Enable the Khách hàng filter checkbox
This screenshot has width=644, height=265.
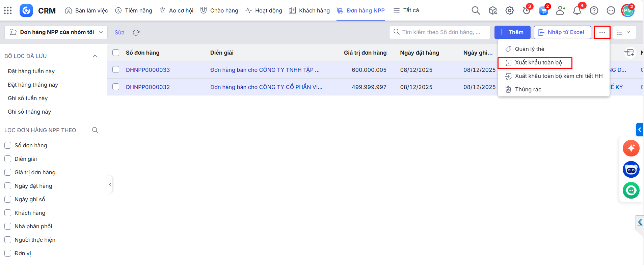click(8, 213)
